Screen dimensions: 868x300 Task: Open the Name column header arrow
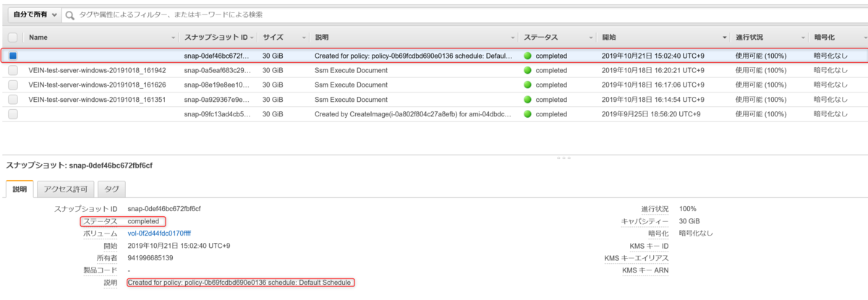click(173, 38)
